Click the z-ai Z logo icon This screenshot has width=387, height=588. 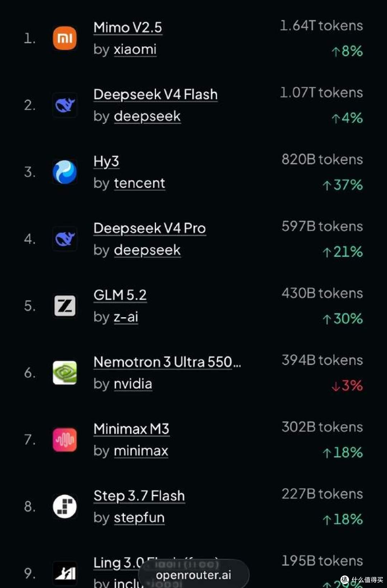(x=65, y=306)
